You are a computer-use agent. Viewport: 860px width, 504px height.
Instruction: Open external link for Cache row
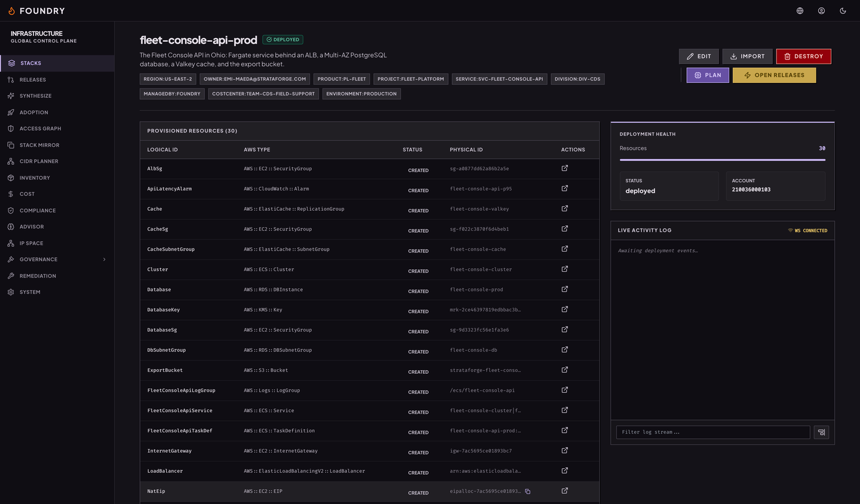(564, 208)
